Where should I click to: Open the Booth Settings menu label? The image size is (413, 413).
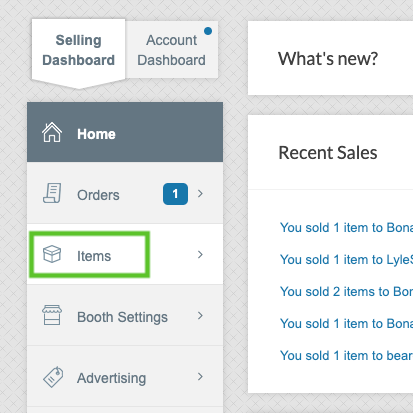click(x=122, y=317)
